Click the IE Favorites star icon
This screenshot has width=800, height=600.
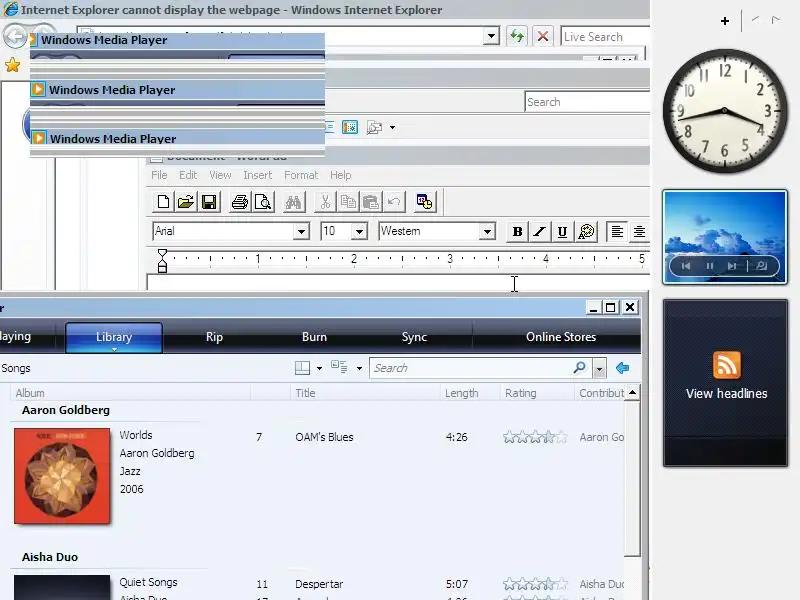click(x=12, y=65)
